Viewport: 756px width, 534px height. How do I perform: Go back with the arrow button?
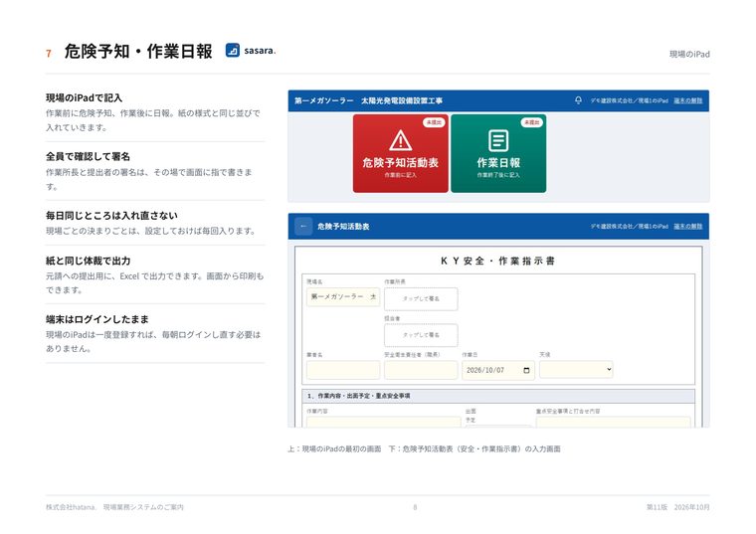pyautogui.click(x=303, y=226)
